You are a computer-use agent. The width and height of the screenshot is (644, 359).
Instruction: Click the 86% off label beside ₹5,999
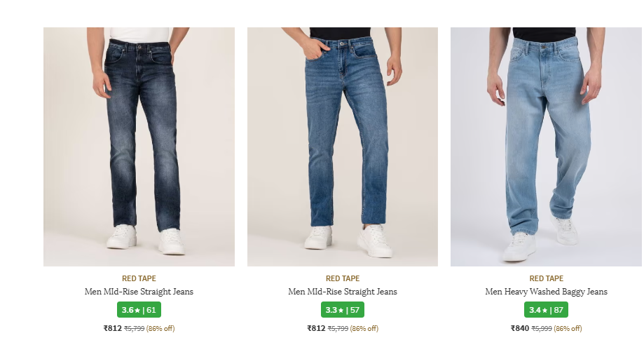(x=568, y=329)
